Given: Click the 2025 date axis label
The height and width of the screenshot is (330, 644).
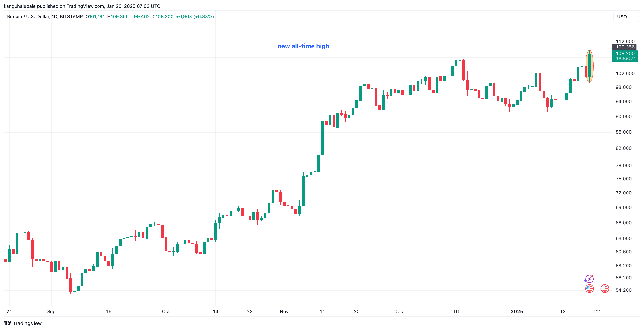Looking at the screenshot, I should 517,311.
